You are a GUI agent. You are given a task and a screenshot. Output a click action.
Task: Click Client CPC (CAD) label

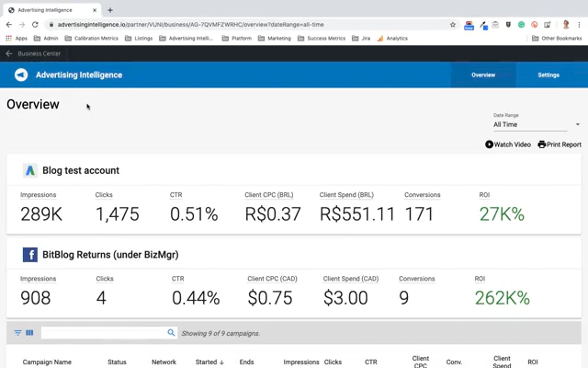272,279
